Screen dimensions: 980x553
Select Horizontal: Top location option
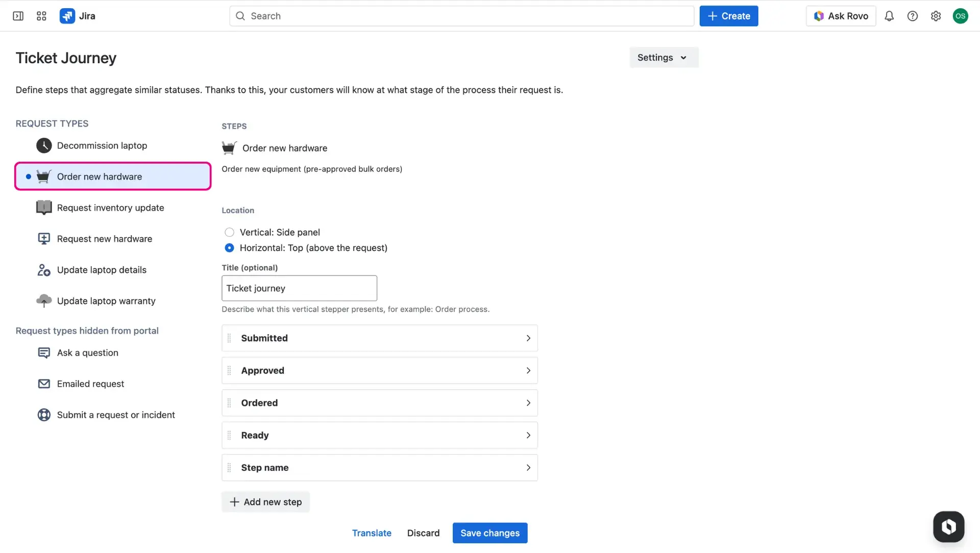229,248
